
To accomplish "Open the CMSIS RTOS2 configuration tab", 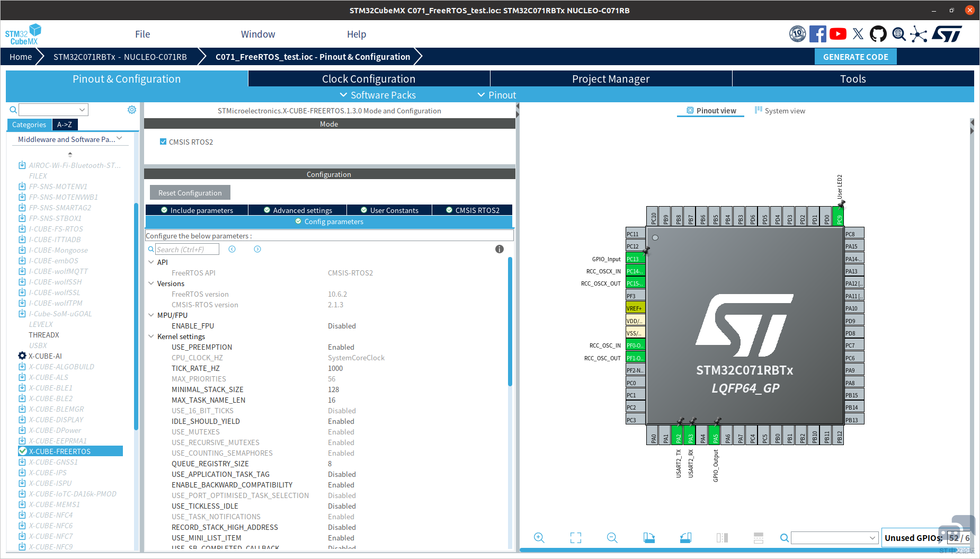I will [473, 210].
